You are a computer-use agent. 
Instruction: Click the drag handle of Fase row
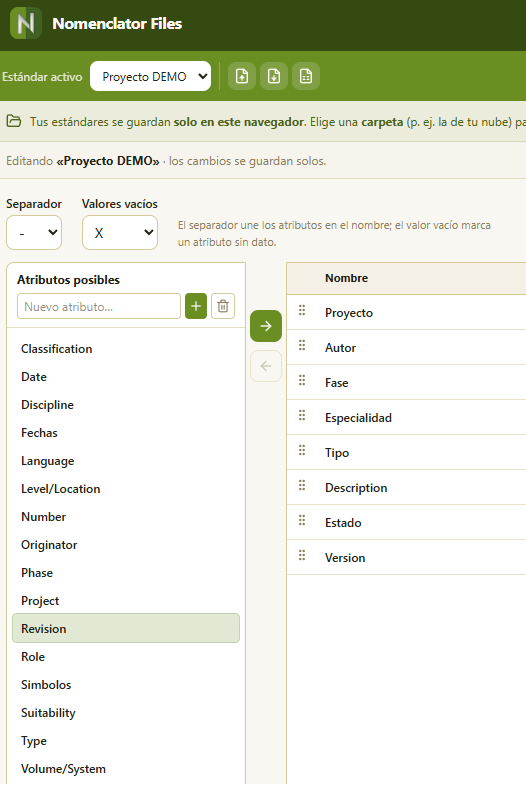[302, 380]
